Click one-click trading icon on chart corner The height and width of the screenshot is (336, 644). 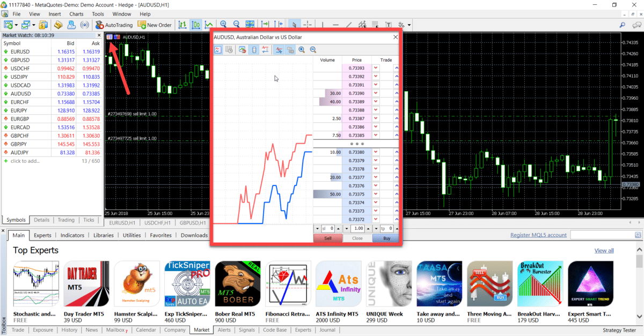(x=110, y=37)
